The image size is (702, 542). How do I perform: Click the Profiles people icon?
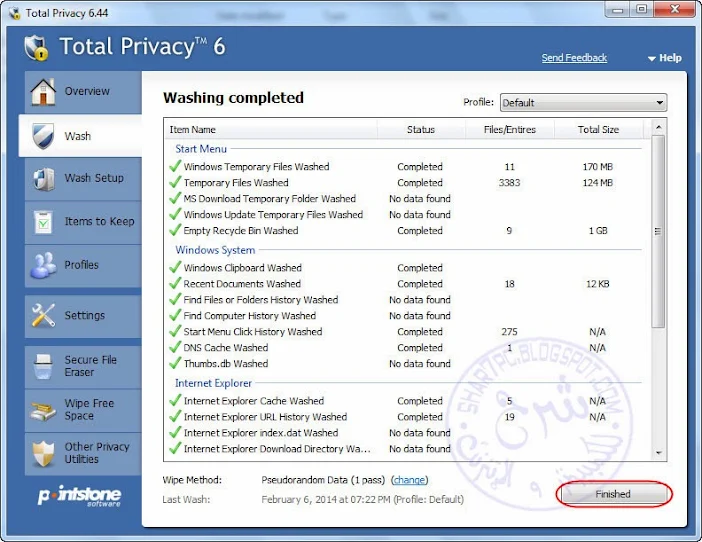[43, 265]
